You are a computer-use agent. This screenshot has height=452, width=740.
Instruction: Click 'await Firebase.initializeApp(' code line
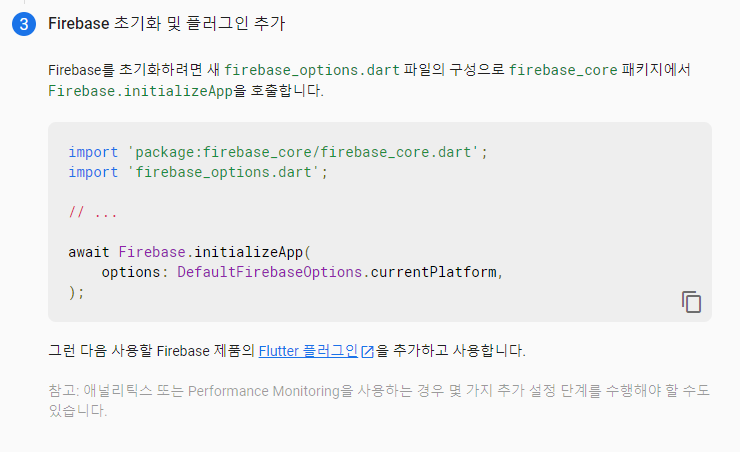click(x=190, y=252)
